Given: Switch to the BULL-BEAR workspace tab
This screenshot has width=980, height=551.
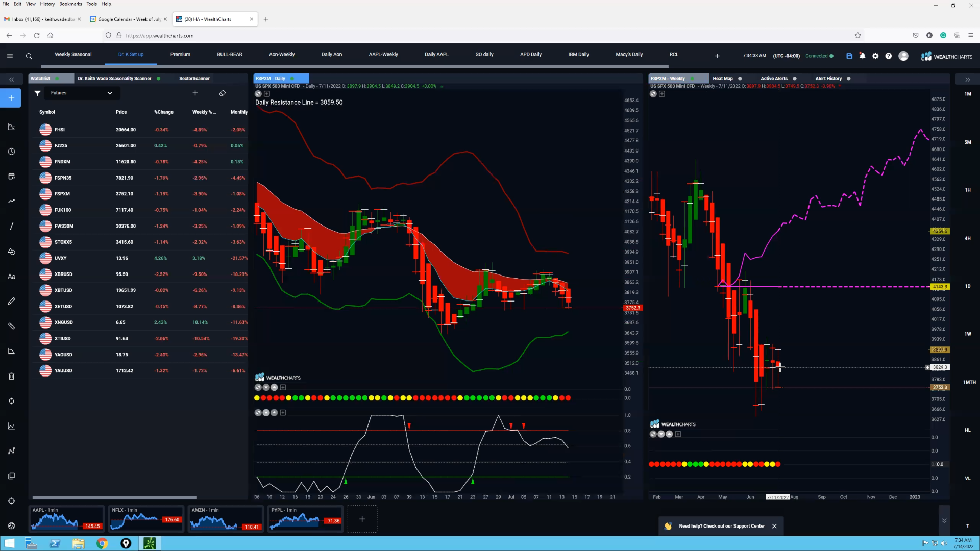Looking at the screenshot, I should [230, 54].
